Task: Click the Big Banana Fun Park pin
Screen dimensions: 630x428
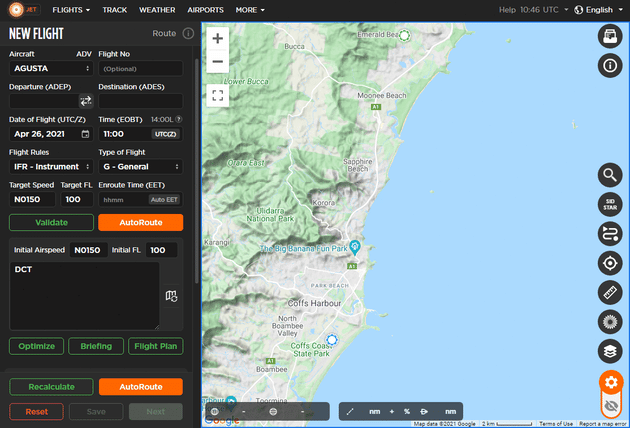Action: 354,248
